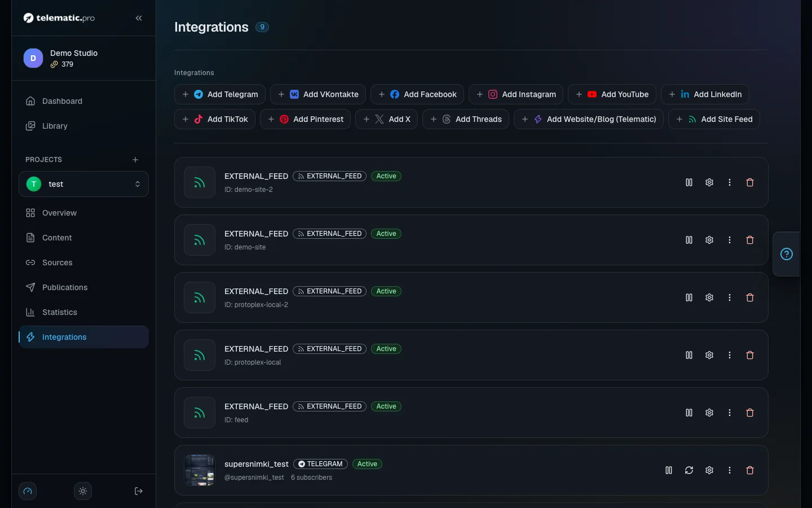This screenshot has height=508, width=812.
Task: Navigate to Publications
Action: 83,287
